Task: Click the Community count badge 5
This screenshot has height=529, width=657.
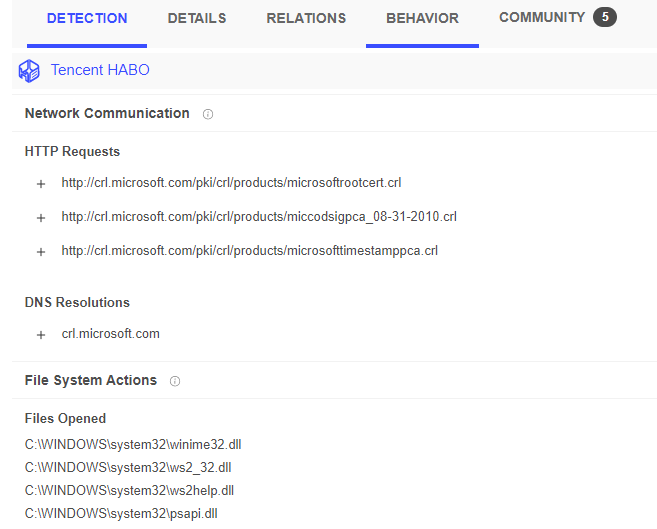Action: tap(605, 17)
